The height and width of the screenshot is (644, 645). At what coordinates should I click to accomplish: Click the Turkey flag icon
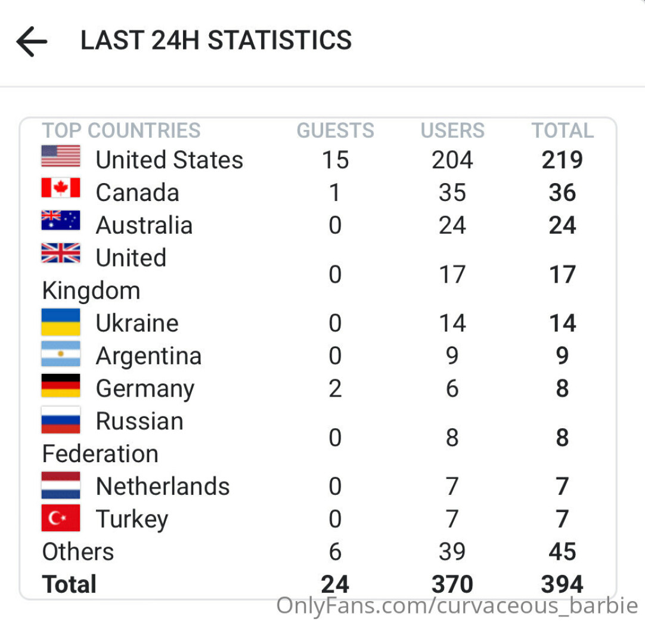(61, 518)
